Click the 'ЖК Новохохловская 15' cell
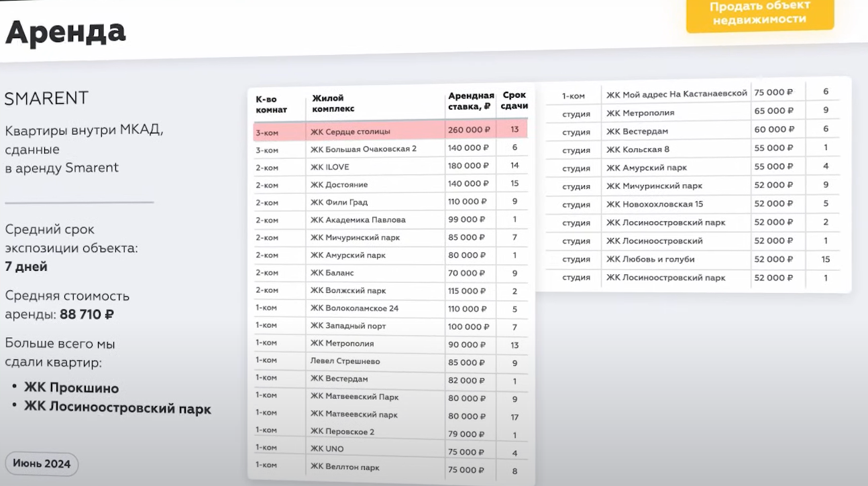The width and height of the screenshot is (868, 486). (x=655, y=204)
